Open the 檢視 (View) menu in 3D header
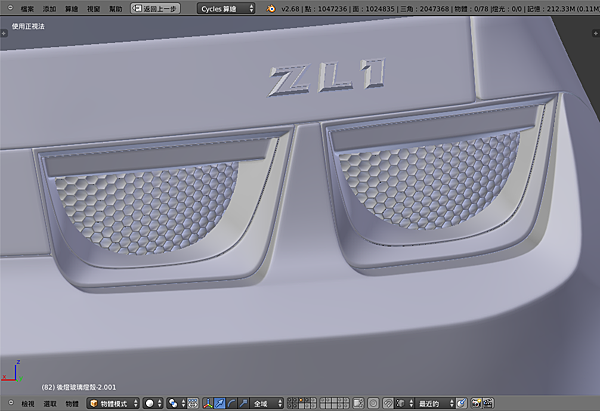The width and height of the screenshot is (600, 411). (x=28, y=403)
